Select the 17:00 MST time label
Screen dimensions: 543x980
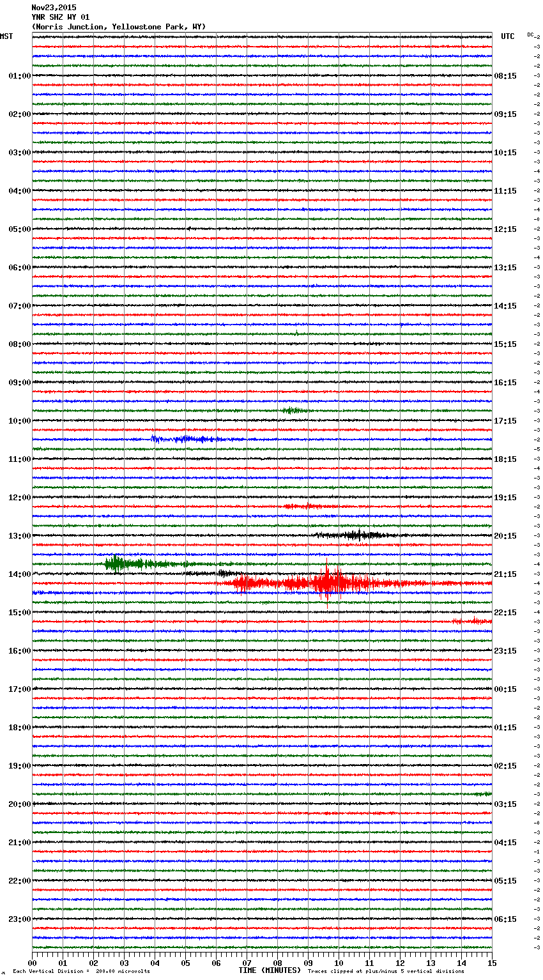19,689
